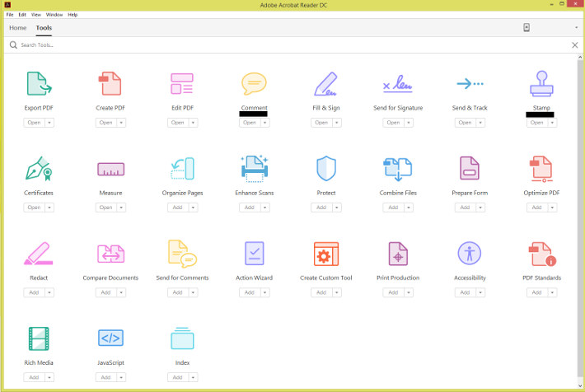
Task: Click the JavaScript code icon
Action: point(110,338)
